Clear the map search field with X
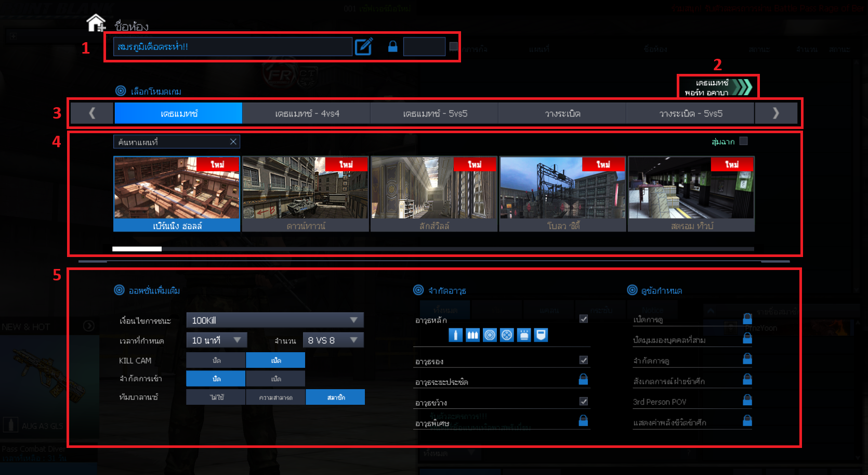Viewport: 868px width, 475px height. click(x=233, y=142)
